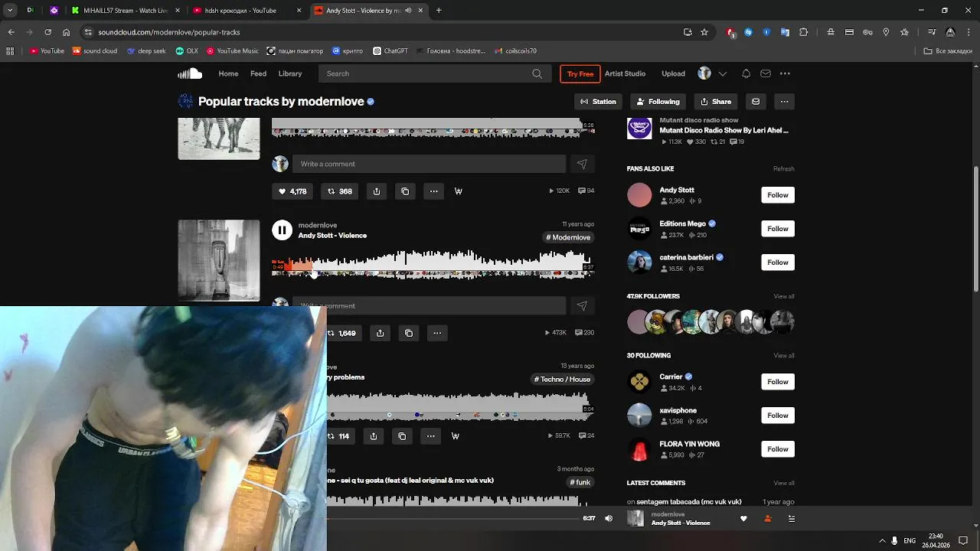The height and width of the screenshot is (551, 980).
Task: Copy link of track with 4,178 likes
Action: pyautogui.click(x=405, y=191)
